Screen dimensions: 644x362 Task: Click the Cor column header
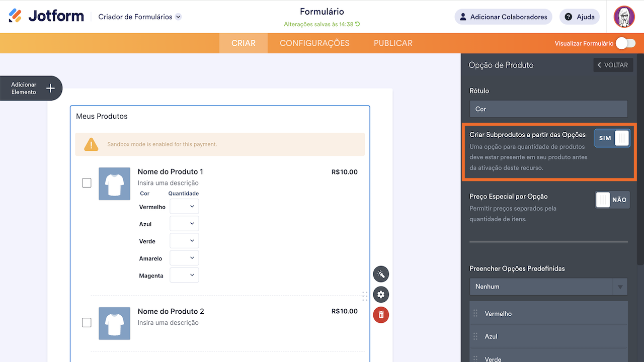pos(144,194)
